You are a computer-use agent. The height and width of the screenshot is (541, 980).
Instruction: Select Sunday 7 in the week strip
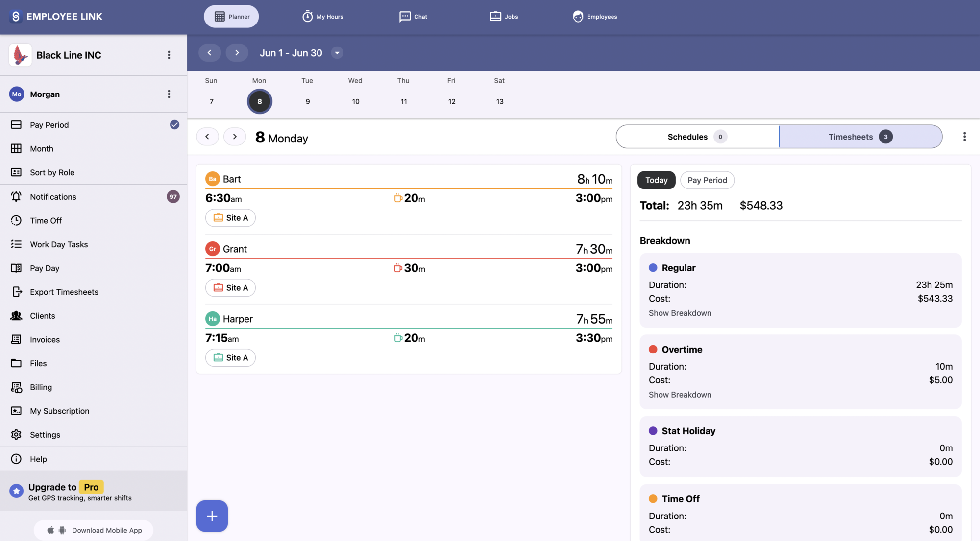coord(211,101)
